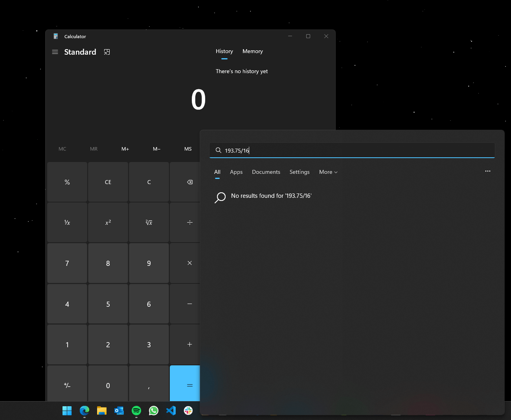
Task: Open the calculator navigation hamburger menu
Action: [55, 52]
